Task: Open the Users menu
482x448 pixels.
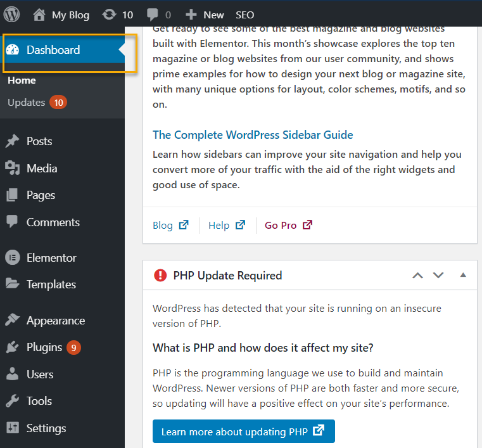Action: click(40, 374)
